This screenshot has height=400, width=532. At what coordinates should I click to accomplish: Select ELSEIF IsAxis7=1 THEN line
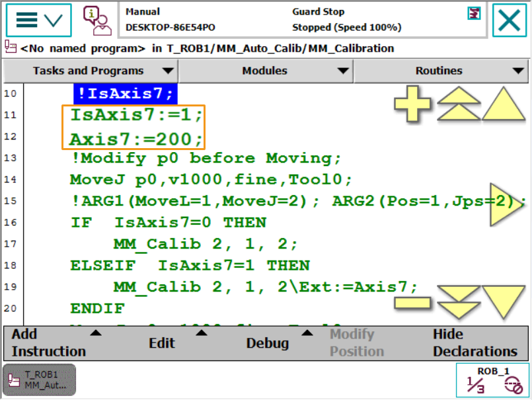coord(190,266)
